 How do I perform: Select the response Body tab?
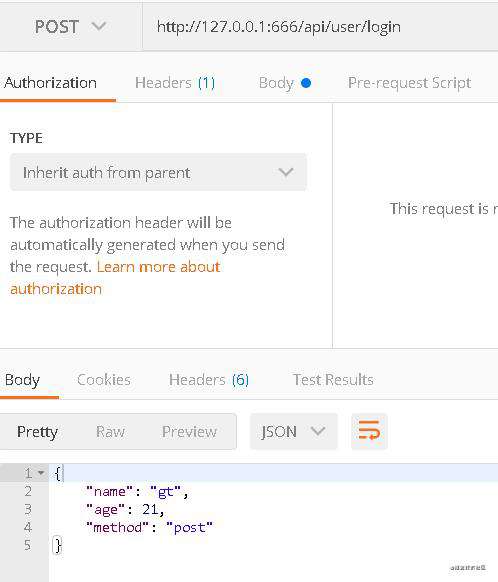22,380
